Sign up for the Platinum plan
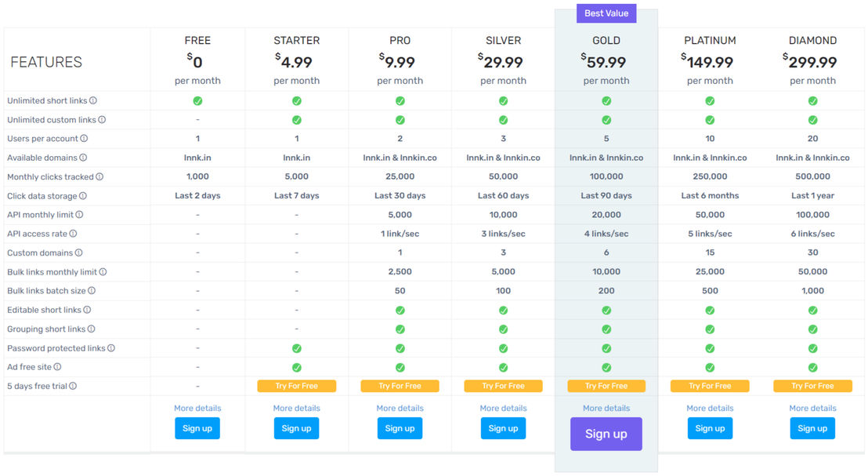Viewport: 868px width, 476px height. click(711, 428)
